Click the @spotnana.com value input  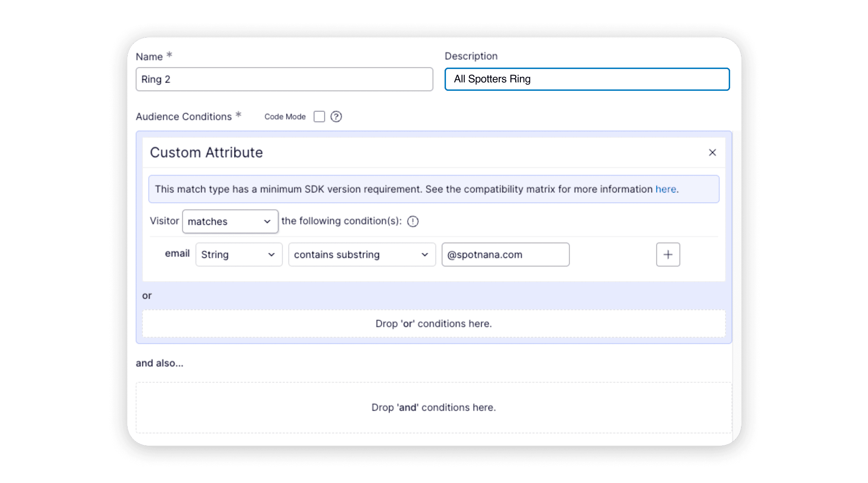pyautogui.click(x=505, y=255)
